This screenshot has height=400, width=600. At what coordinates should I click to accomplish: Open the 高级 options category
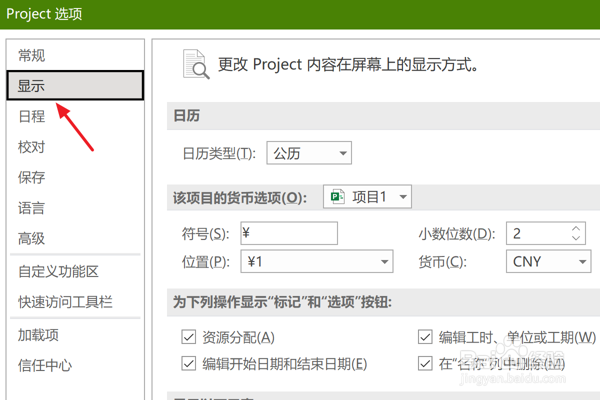point(75,238)
